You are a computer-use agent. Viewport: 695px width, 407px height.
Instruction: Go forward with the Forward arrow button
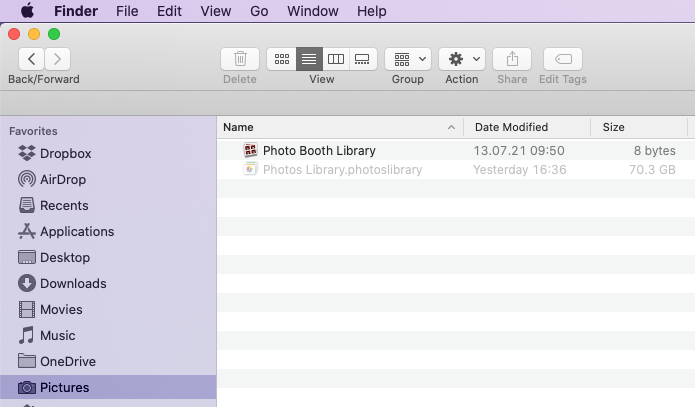(57, 59)
